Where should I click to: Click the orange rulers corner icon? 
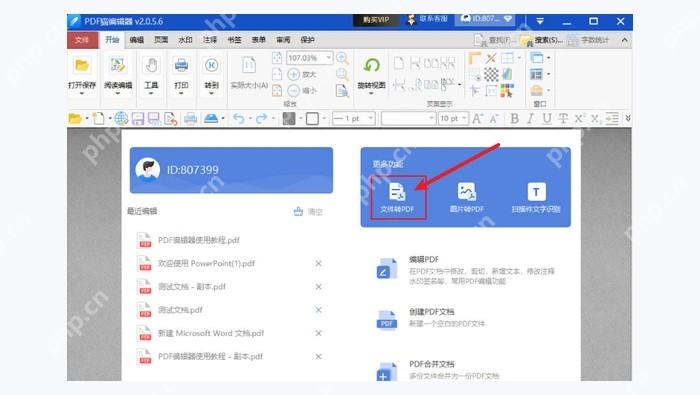pyautogui.click(x=474, y=58)
